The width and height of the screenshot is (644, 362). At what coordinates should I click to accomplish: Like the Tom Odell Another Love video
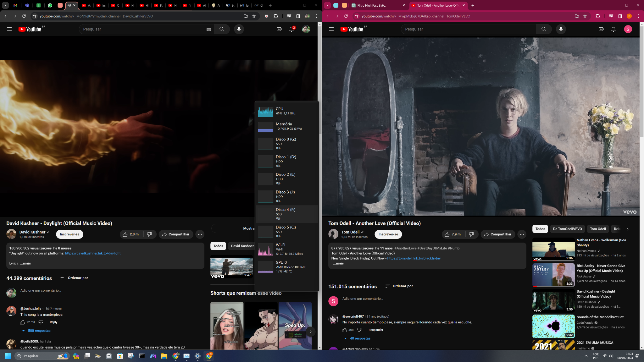[x=453, y=234]
